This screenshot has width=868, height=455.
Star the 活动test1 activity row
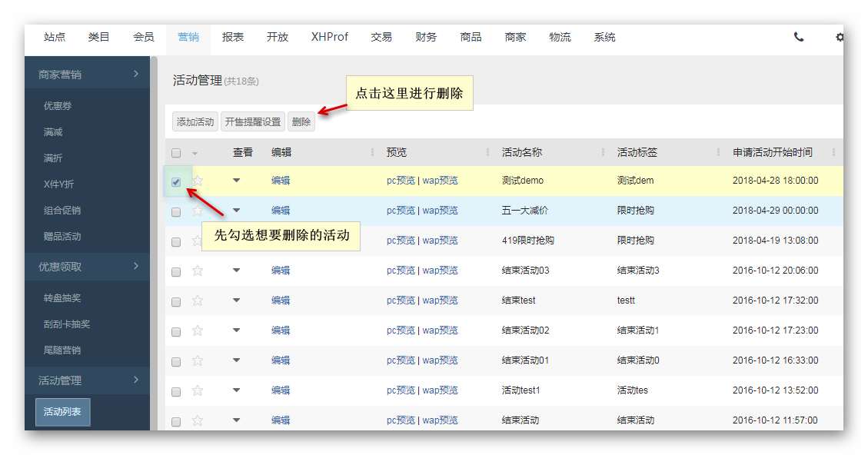coord(198,390)
